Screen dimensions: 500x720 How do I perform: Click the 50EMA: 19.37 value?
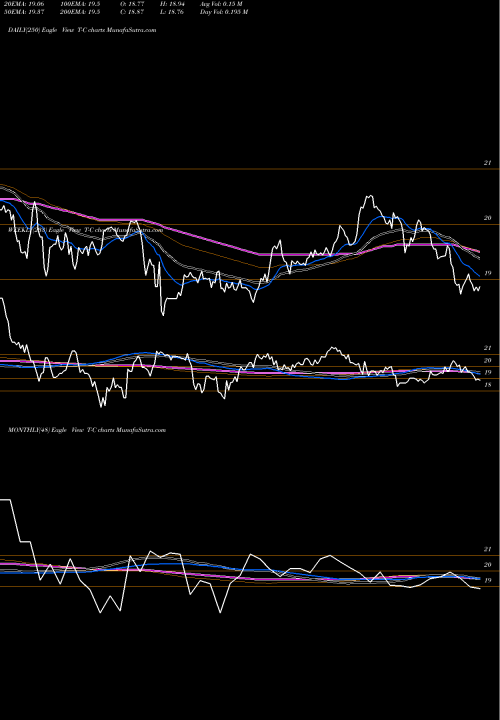pos(23,12)
